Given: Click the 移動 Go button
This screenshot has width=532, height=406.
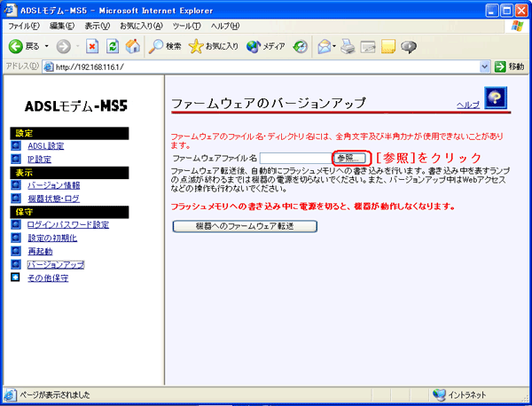Looking at the screenshot, I should pyautogui.click(x=510, y=66).
